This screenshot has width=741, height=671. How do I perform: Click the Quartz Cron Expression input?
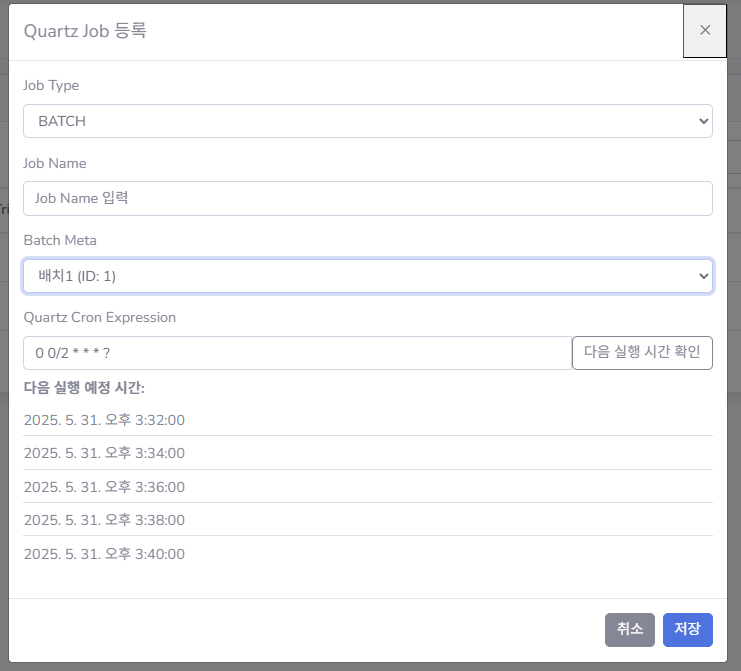click(297, 353)
